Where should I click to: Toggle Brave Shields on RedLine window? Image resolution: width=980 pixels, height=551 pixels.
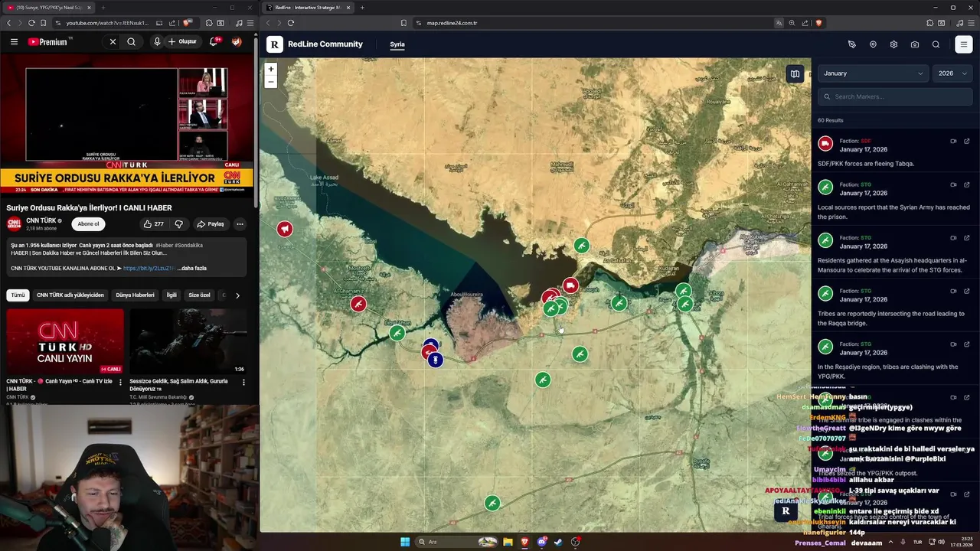click(x=818, y=23)
